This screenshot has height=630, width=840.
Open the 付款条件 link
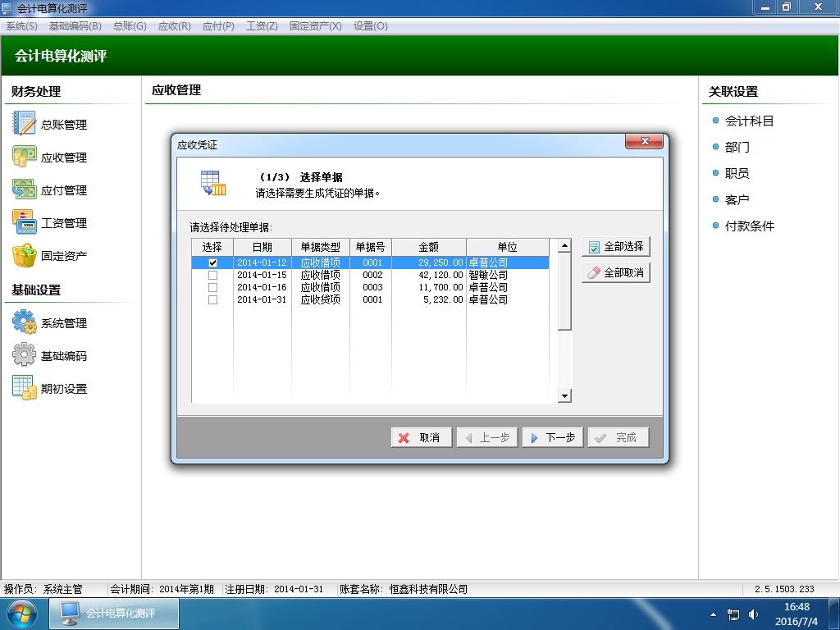[749, 226]
